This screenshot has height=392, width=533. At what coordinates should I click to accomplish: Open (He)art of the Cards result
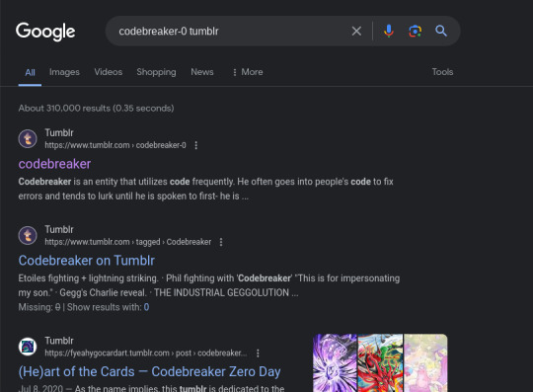click(x=150, y=371)
